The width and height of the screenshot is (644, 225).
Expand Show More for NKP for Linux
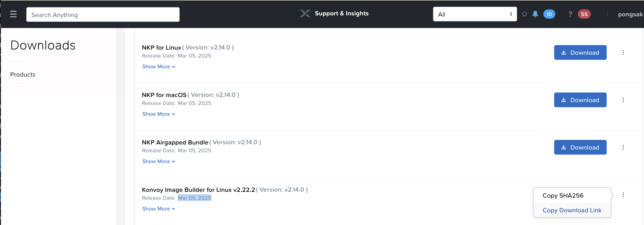158,67
